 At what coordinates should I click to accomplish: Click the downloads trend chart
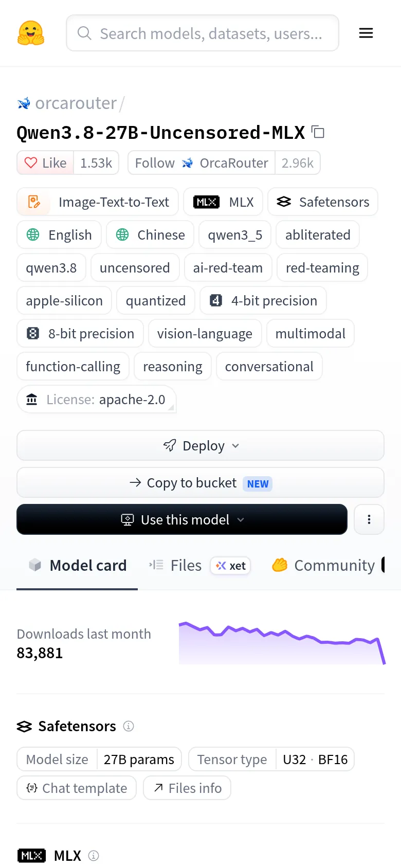click(282, 643)
